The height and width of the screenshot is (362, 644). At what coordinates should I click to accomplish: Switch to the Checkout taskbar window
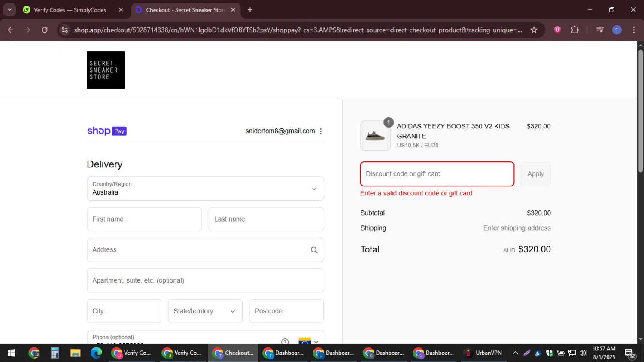pos(233,353)
